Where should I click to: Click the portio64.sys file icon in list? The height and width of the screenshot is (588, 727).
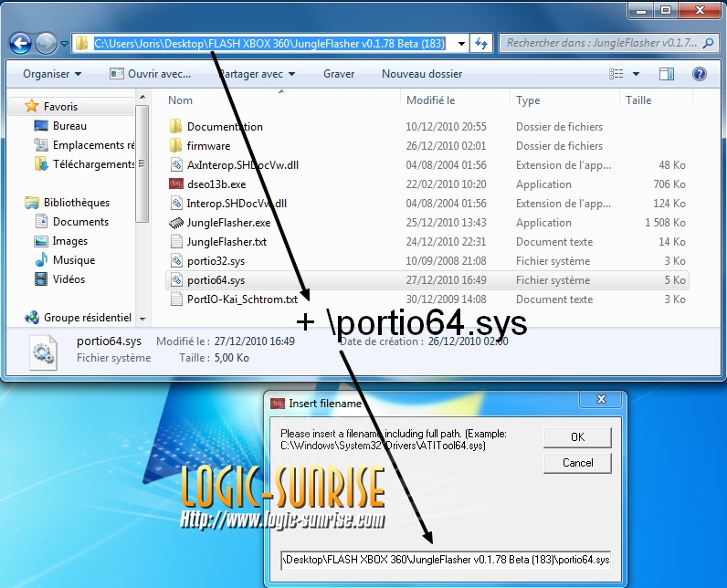[176, 280]
